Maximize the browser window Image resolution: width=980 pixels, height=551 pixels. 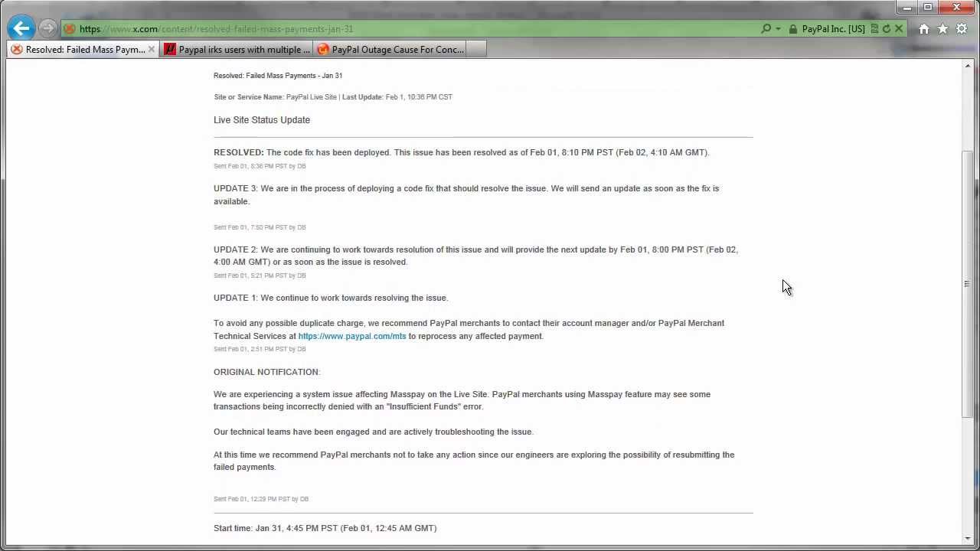coord(928,8)
